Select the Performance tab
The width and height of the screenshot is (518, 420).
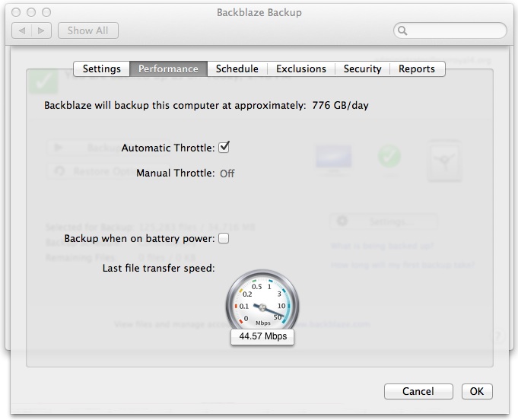tap(168, 68)
